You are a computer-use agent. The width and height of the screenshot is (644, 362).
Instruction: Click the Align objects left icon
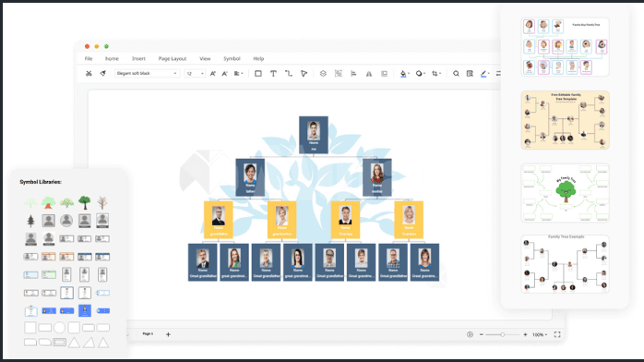tap(353, 74)
